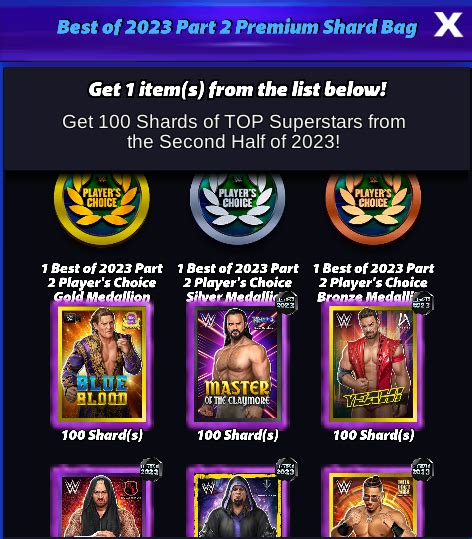Open the sunglasses superstar card, bottom right

pos(373,502)
